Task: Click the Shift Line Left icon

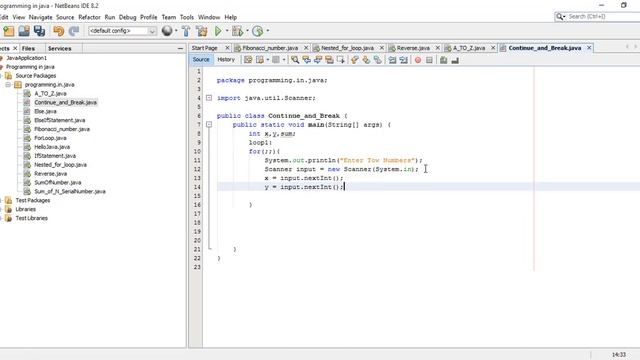Action: point(392,60)
